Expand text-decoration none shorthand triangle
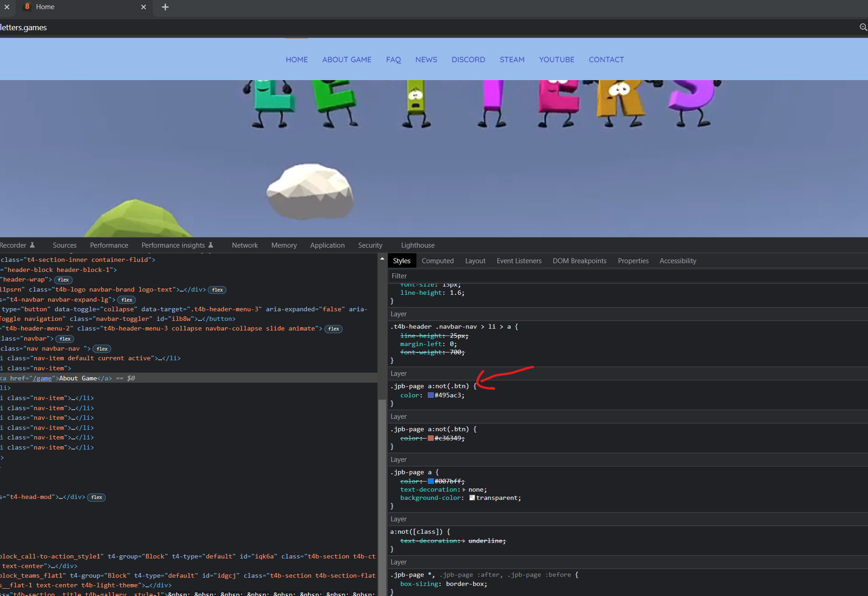The height and width of the screenshot is (596, 868). click(x=464, y=490)
